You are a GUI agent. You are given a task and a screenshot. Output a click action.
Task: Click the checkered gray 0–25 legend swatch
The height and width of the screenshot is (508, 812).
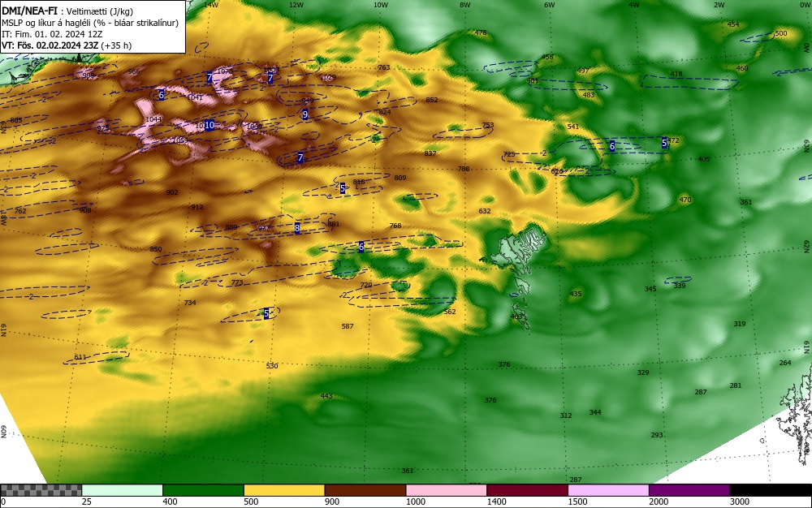tap(41, 490)
